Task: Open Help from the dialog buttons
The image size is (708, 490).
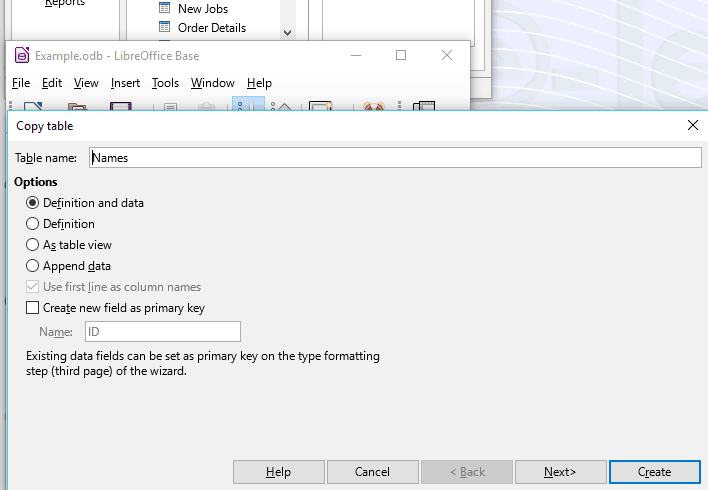Action: point(279,472)
